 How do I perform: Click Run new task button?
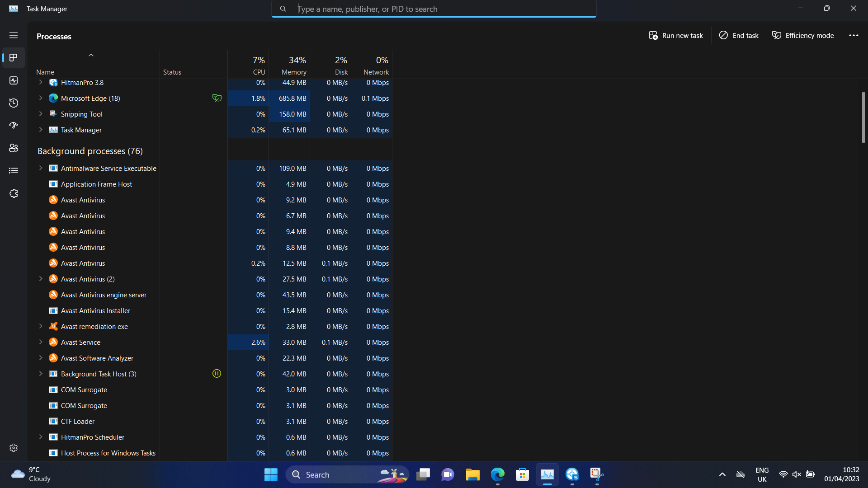pyautogui.click(x=676, y=36)
